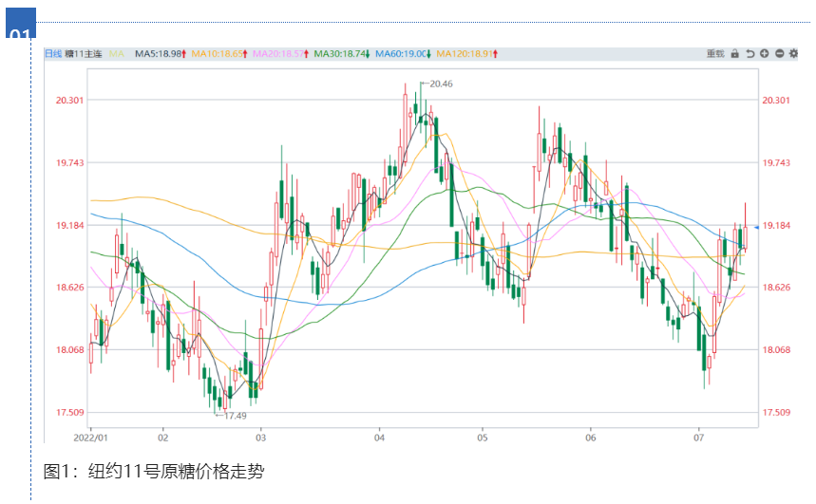Click the MA30 moving average legend
The image size is (816, 504).
(341, 54)
